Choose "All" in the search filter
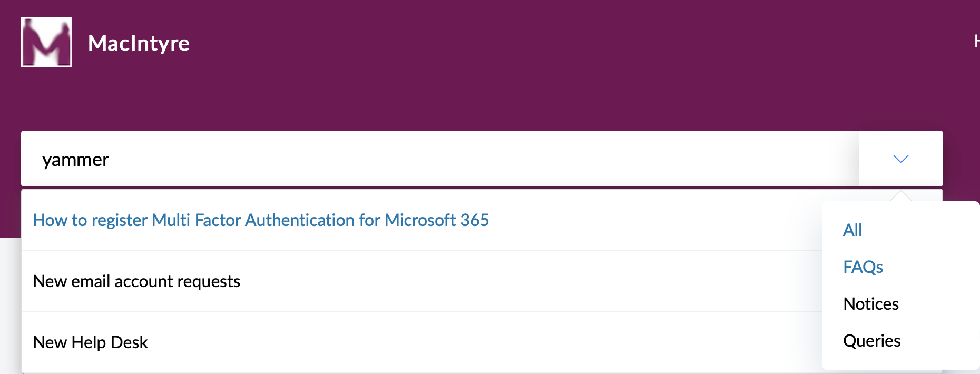 pos(852,230)
